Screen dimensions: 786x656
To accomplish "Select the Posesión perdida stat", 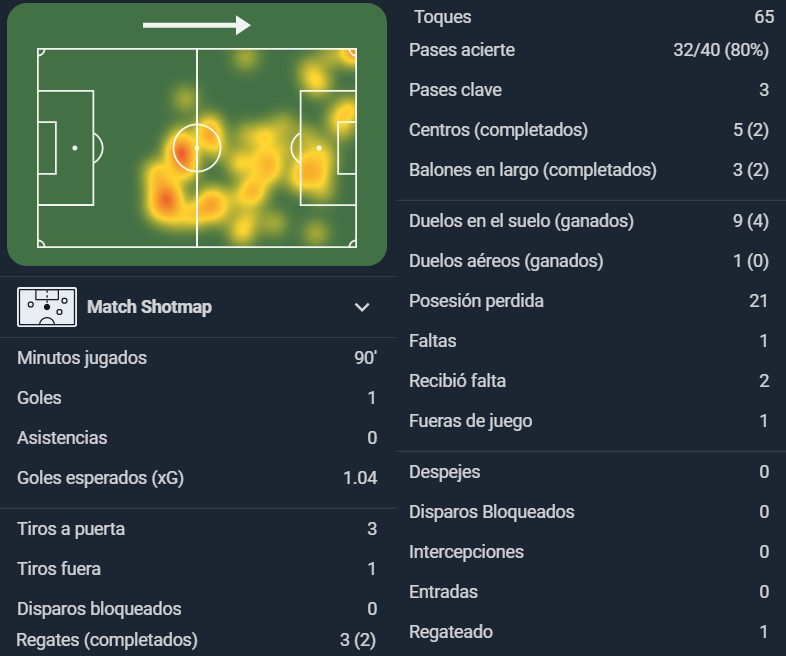I will coord(589,301).
